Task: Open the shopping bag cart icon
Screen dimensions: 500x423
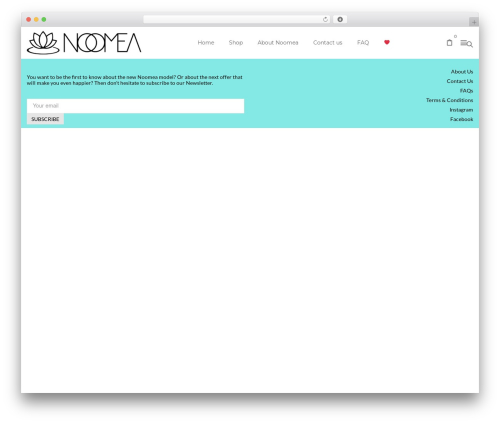Action: pos(449,43)
